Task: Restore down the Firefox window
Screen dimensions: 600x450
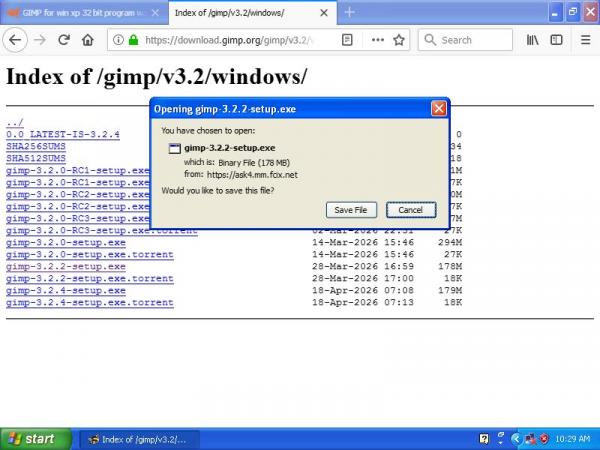Action: pyautogui.click(x=573, y=13)
